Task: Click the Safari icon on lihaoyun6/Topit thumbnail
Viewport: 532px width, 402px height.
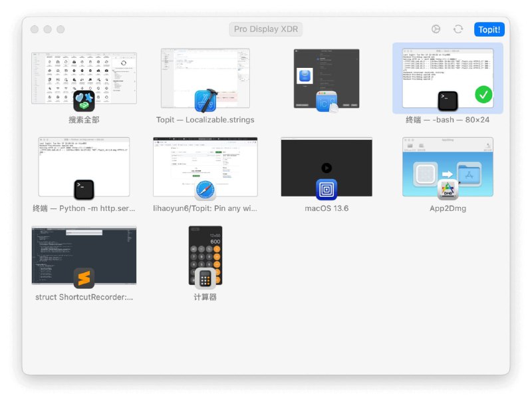Action: coord(205,189)
